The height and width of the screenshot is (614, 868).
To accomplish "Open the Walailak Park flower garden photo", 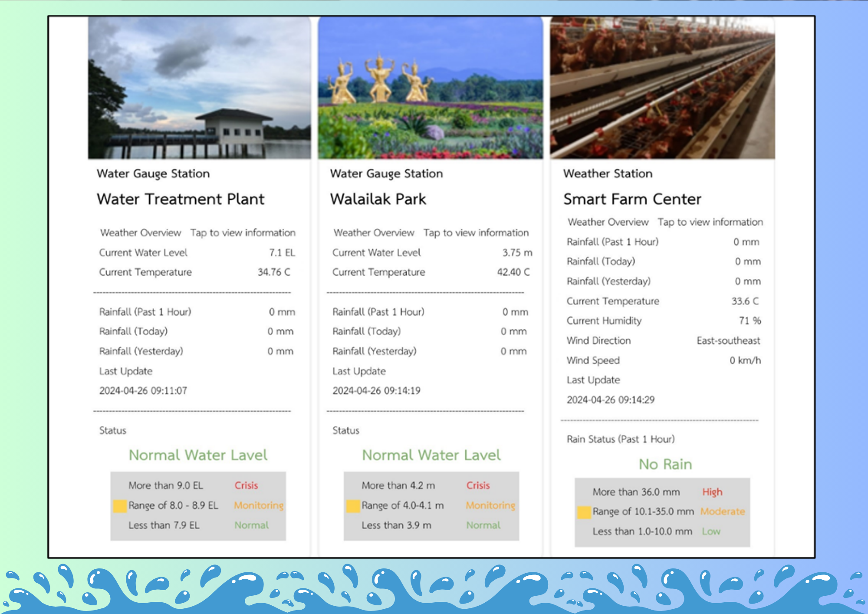I will click(x=430, y=88).
